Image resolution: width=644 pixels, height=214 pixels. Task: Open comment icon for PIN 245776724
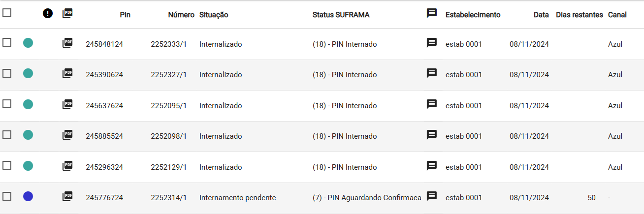click(432, 196)
